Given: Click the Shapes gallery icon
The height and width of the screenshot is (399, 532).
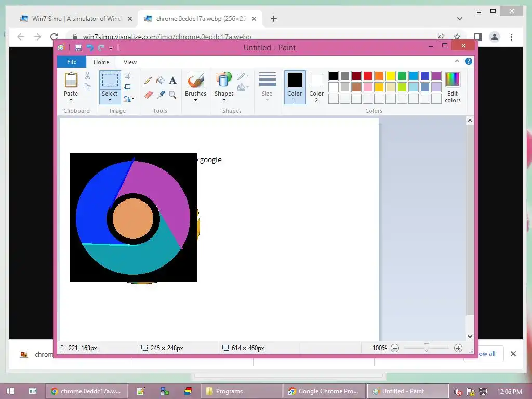Looking at the screenshot, I should (x=224, y=80).
